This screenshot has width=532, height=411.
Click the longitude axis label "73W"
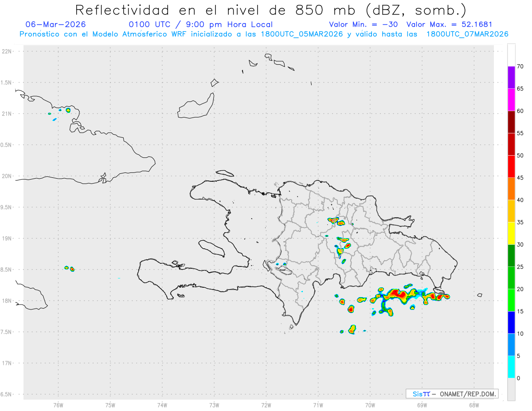pyautogui.click(x=214, y=405)
